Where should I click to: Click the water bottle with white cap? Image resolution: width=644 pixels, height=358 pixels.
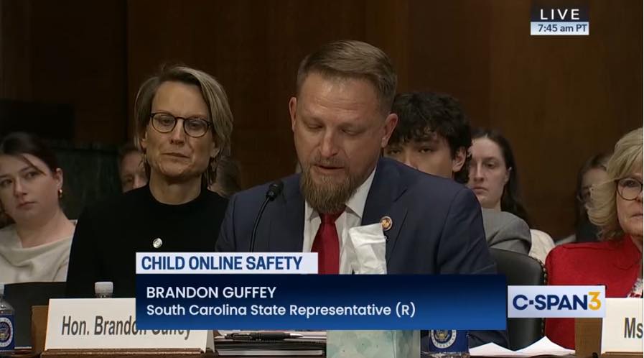point(103,290)
